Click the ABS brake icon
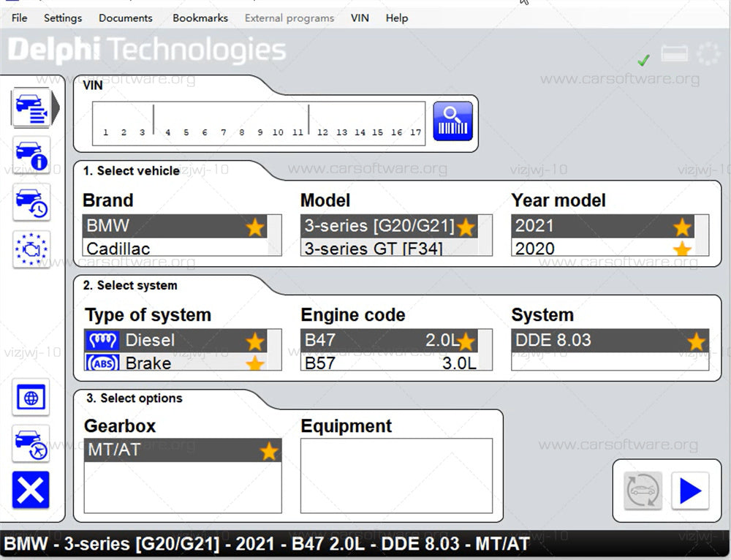This screenshot has height=560, width=731. (x=102, y=363)
